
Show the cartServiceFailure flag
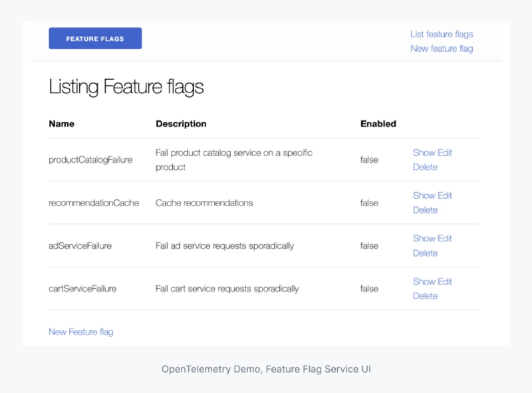[424, 282]
